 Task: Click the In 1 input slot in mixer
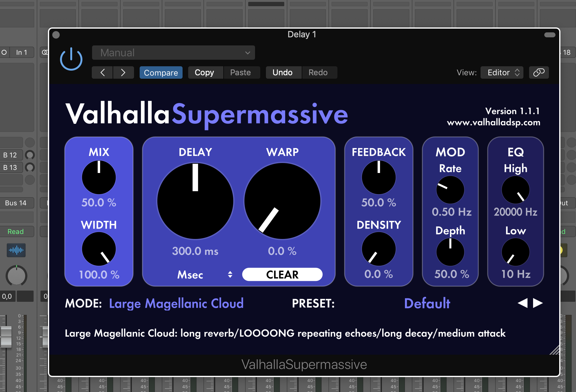tap(22, 52)
